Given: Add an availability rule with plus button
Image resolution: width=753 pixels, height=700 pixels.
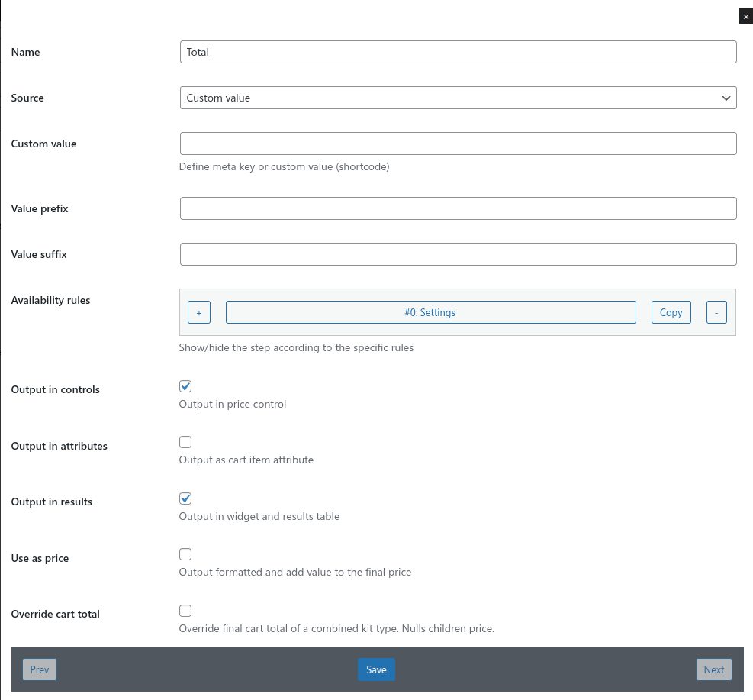Looking at the screenshot, I should (199, 312).
